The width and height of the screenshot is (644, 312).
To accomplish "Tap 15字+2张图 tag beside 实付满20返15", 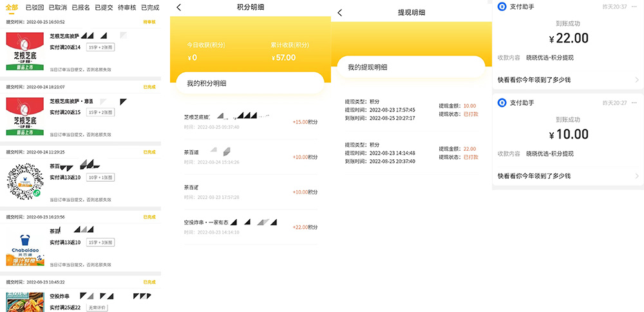I will pos(100,112).
